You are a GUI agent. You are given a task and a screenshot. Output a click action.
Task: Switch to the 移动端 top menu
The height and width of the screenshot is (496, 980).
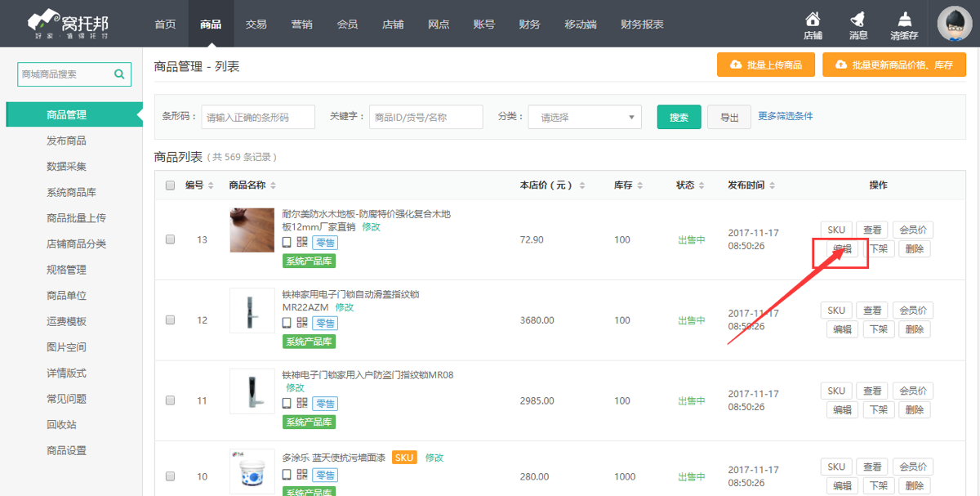pos(581,25)
